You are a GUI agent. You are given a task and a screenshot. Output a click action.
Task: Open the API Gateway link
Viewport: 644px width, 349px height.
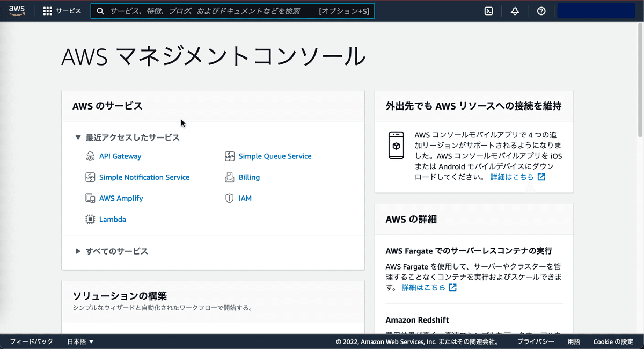point(120,156)
